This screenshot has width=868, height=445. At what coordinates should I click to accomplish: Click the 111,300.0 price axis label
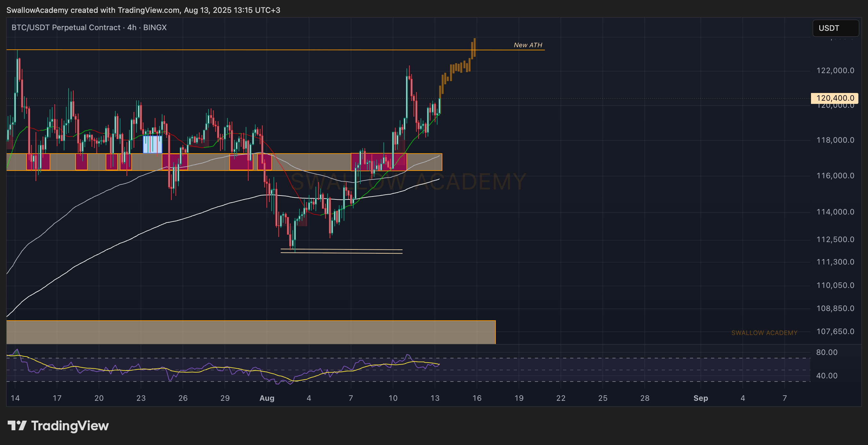coord(835,262)
